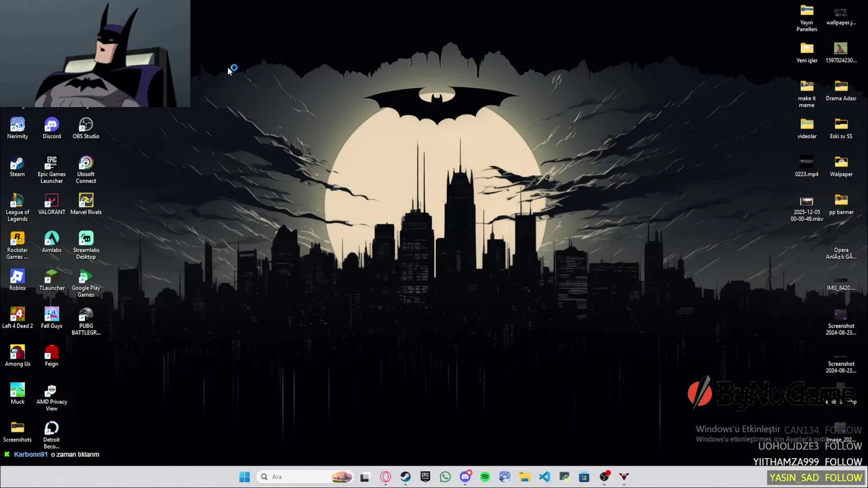Select the Left 4 Dead 2 shortcut
The height and width of the screenshot is (488, 868).
(x=18, y=318)
